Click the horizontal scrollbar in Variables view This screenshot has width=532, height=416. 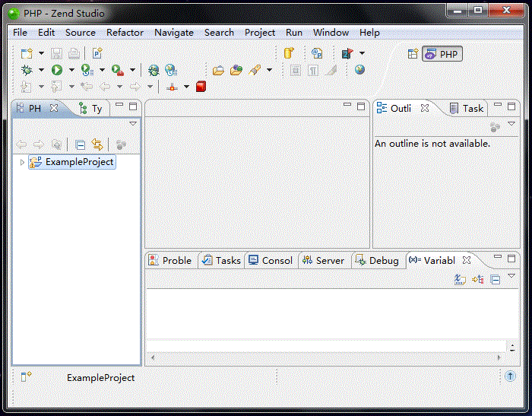click(x=319, y=357)
